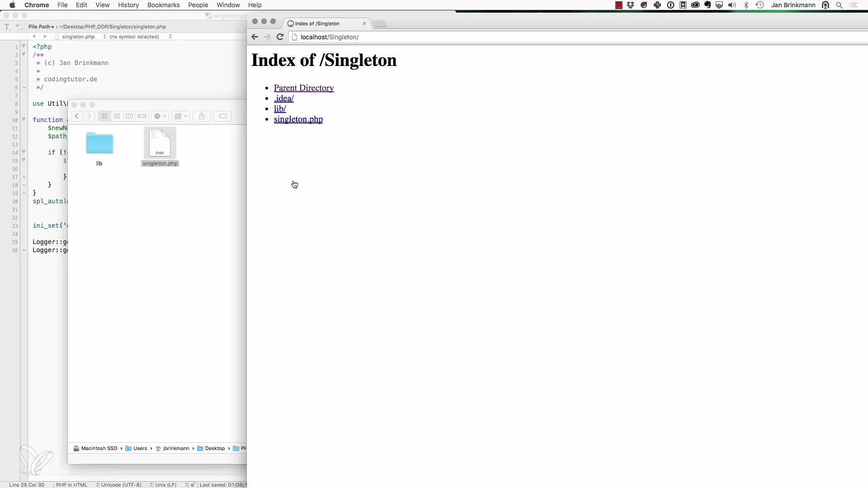
Task: Click the Finder share button
Action: click(x=202, y=116)
